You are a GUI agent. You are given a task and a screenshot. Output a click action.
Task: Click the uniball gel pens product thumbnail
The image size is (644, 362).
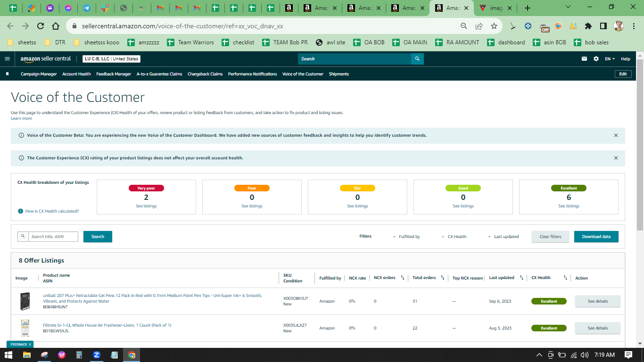[x=25, y=301]
